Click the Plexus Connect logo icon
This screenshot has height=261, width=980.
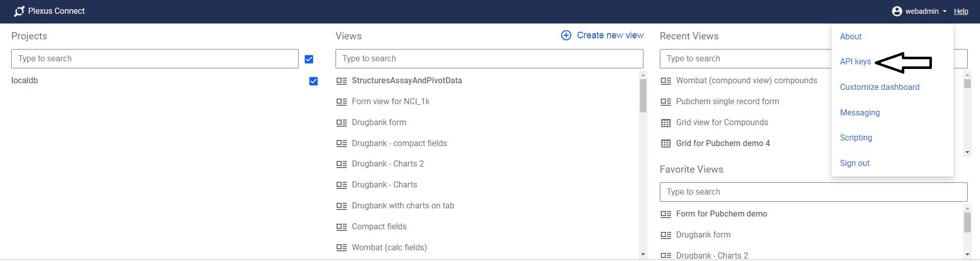(x=19, y=11)
